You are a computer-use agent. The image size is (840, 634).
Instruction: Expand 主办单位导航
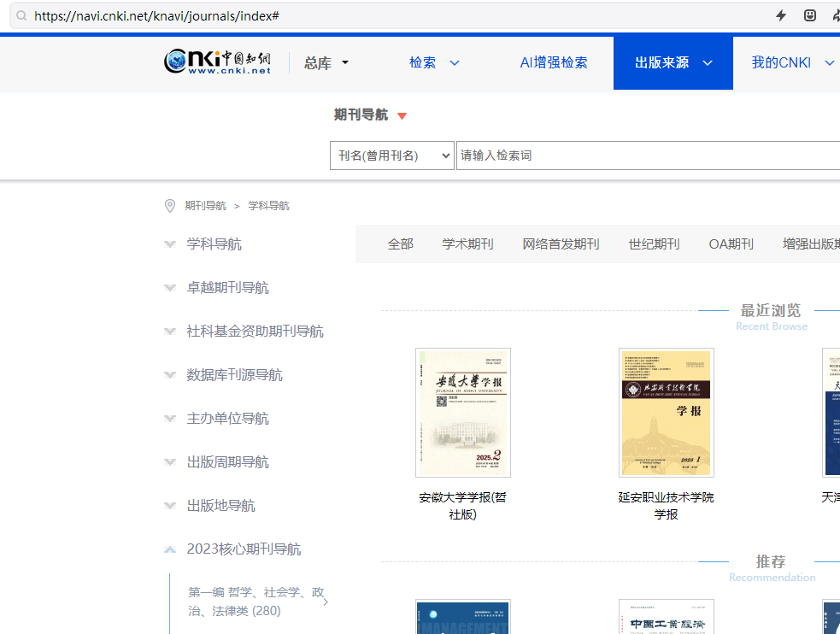227,418
